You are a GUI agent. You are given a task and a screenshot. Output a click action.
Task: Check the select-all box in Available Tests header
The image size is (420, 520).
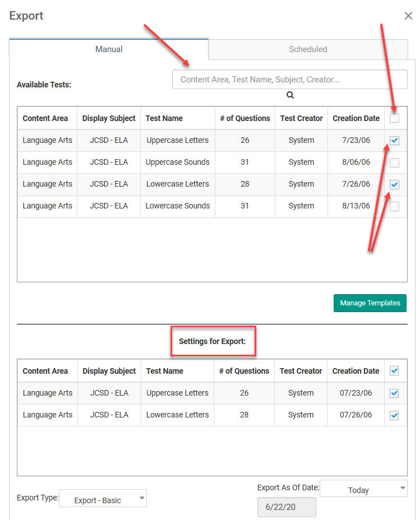(394, 118)
